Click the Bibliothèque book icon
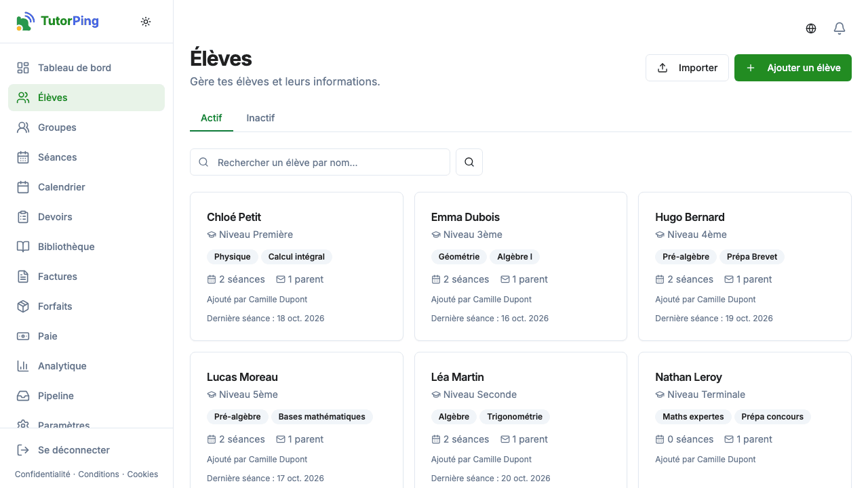868x488 pixels. [x=23, y=247]
